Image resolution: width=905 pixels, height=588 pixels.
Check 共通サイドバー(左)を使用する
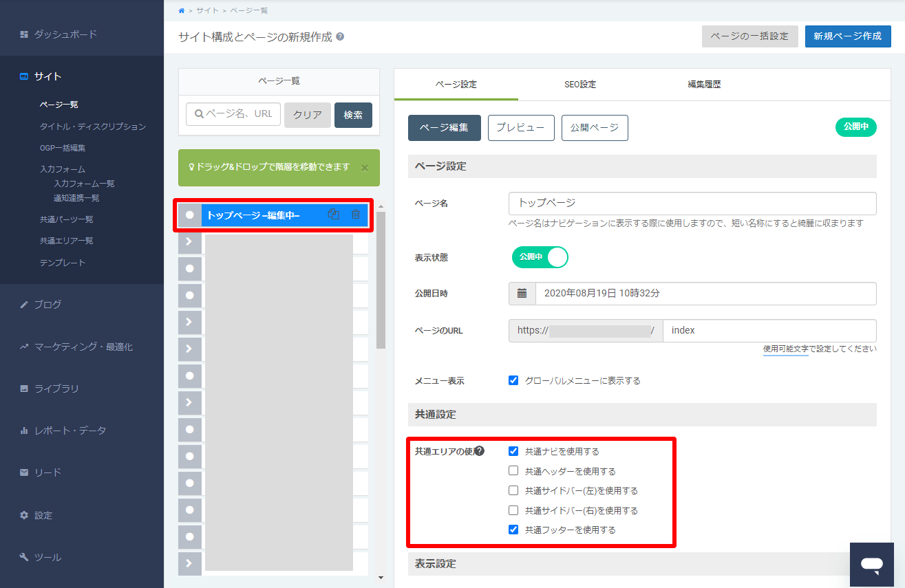pyautogui.click(x=513, y=491)
